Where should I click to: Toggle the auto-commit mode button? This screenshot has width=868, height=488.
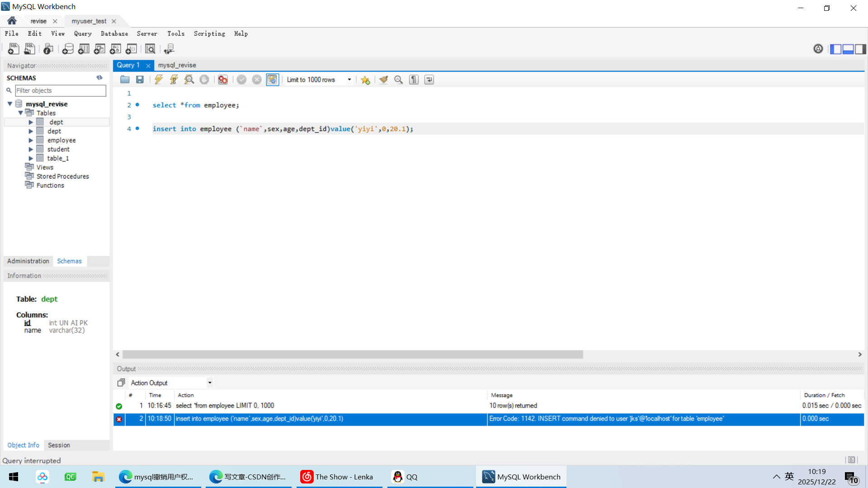[272, 80]
